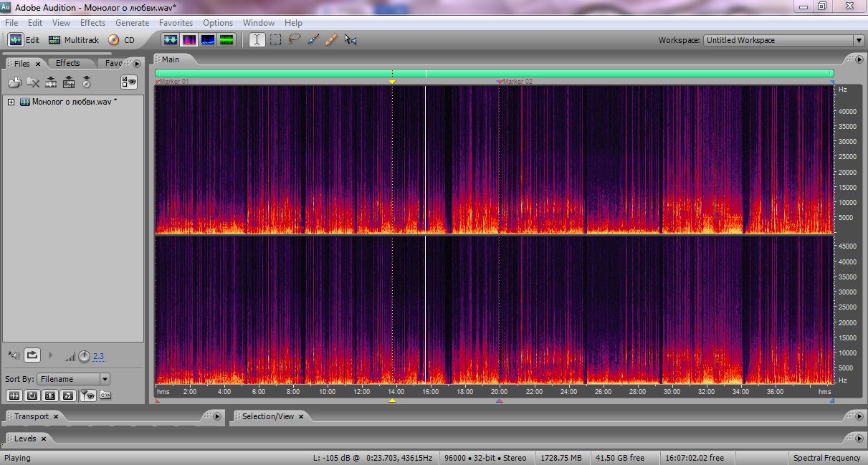Select the Lasso Selection tool

[294, 40]
